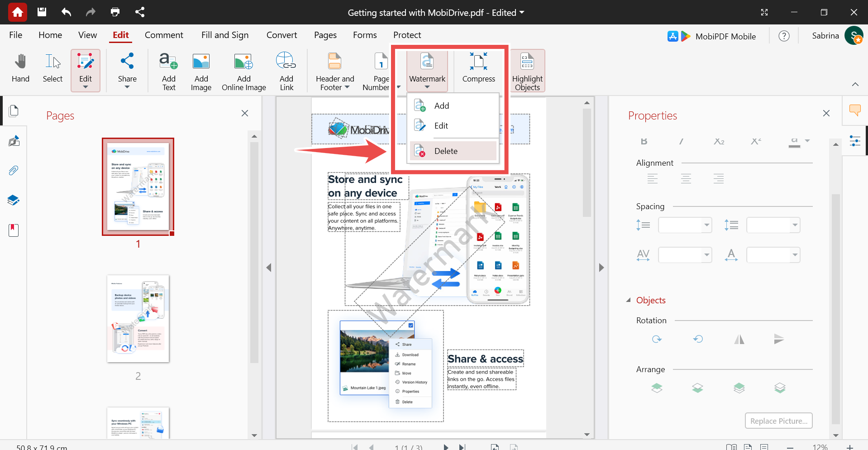The width and height of the screenshot is (868, 450).
Task: Go to next page button
Action: click(446, 447)
